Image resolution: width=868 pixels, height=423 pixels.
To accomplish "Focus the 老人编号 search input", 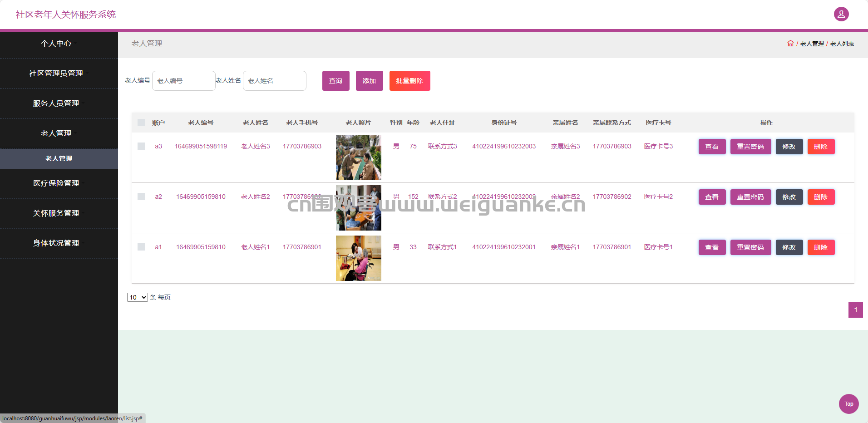I will 184,81.
